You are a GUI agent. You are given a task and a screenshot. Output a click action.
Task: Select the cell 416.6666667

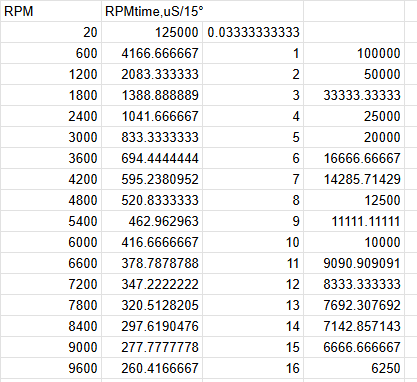point(152,242)
